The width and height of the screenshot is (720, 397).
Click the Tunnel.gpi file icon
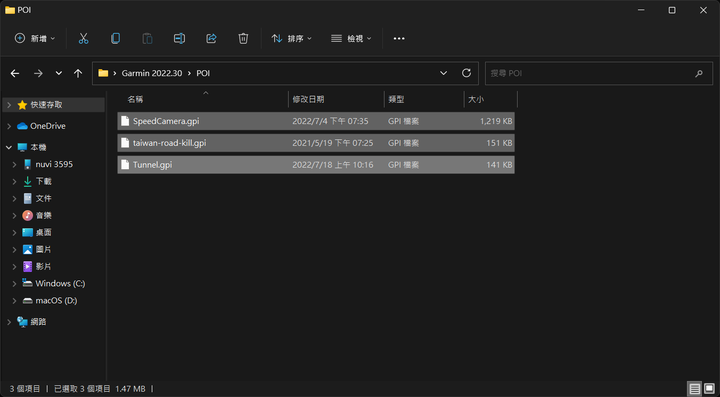tap(125, 165)
